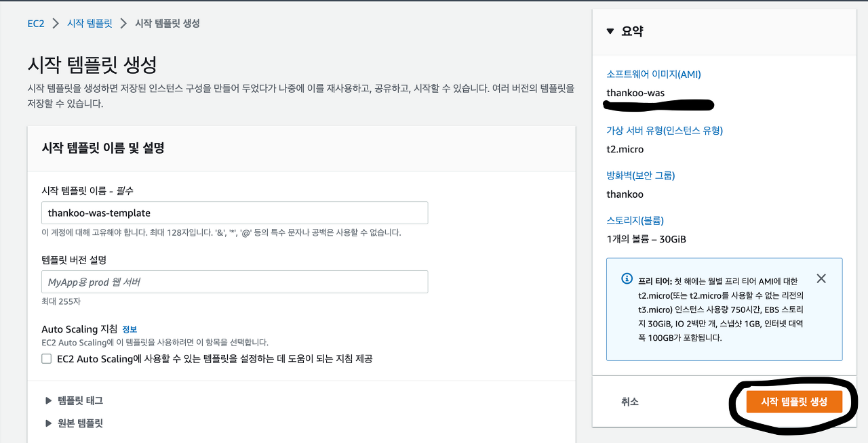The image size is (868, 443).
Task: Open the 정보 link beside Auto Scaling 지침
Action: (130, 329)
